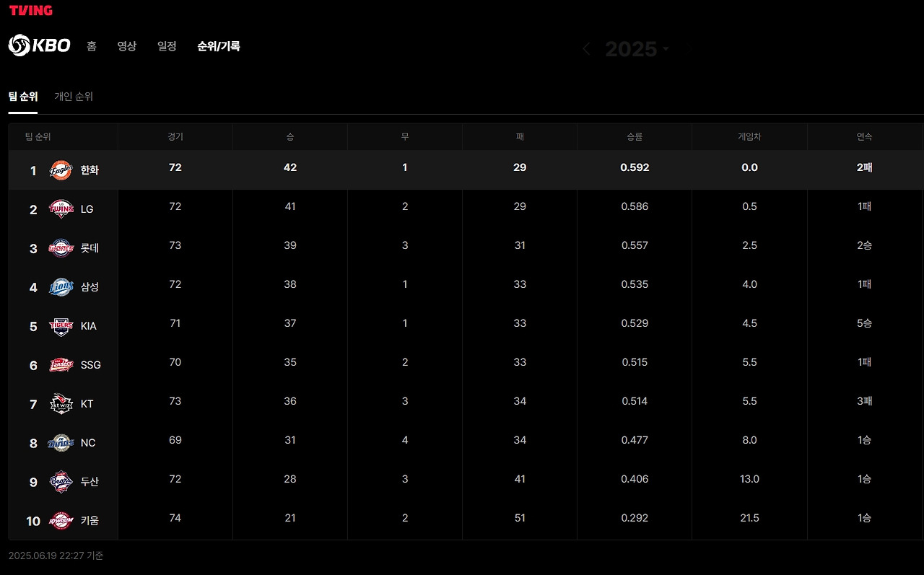The height and width of the screenshot is (575, 924).
Task: Click NC's 69 games played cell
Action: (175, 440)
